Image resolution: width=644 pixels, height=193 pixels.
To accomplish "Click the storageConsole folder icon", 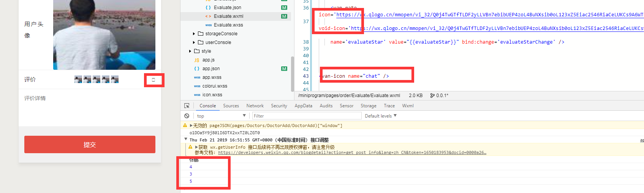I will point(201,34).
